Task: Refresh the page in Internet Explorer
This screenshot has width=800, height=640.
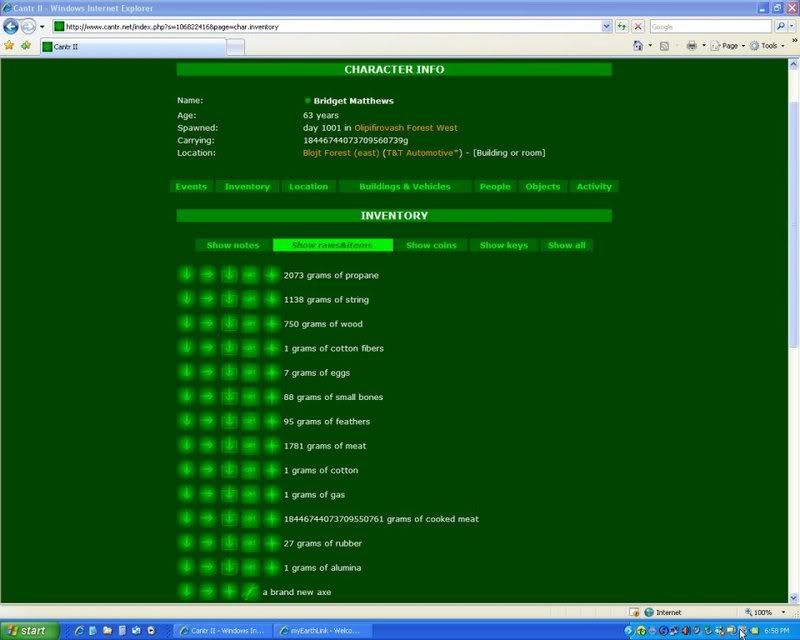Action: coord(623,26)
